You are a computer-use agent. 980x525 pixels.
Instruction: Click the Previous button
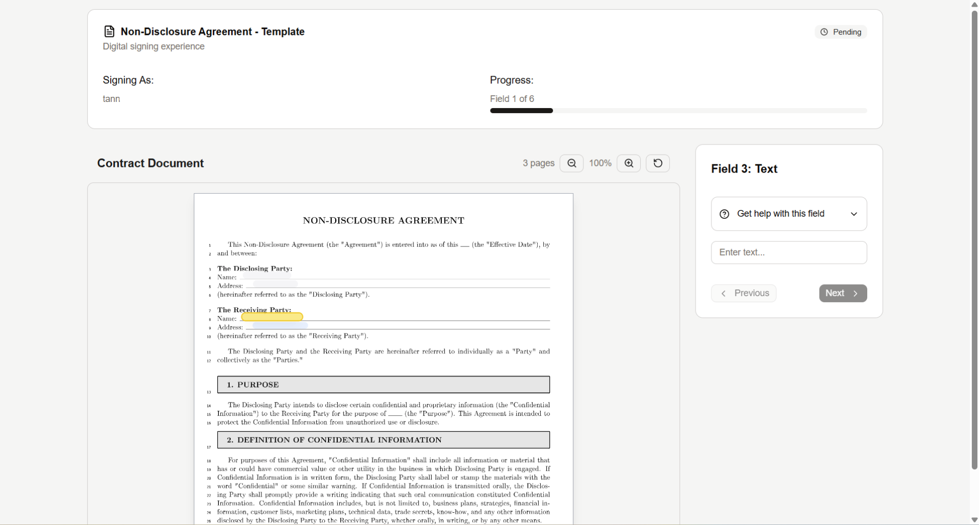point(744,293)
